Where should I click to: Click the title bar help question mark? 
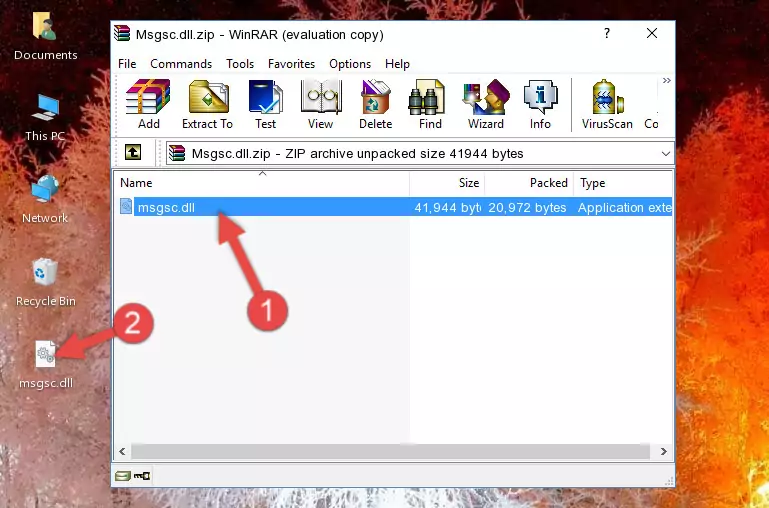[x=607, y=33]
